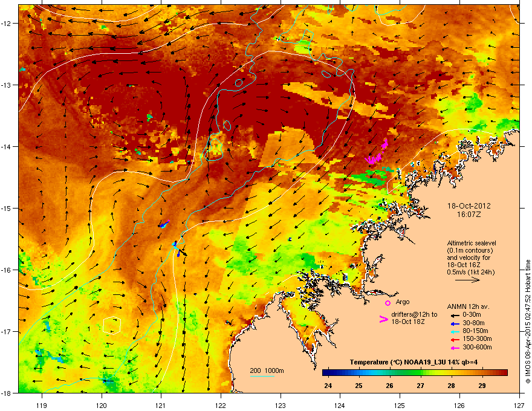This screenshot has height=411, width=532.
Task: Click the 'Altimetric sealevel' text line
Action: click(472, 243)
